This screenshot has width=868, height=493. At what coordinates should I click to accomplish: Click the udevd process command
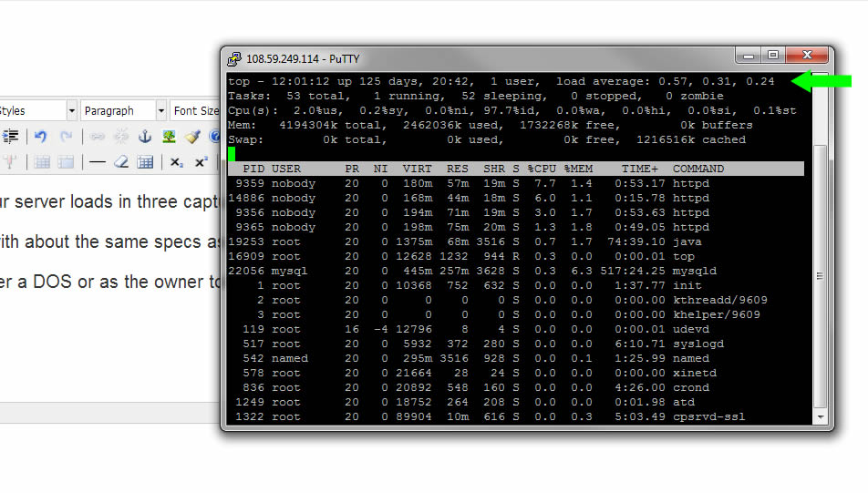coord(691,329)
